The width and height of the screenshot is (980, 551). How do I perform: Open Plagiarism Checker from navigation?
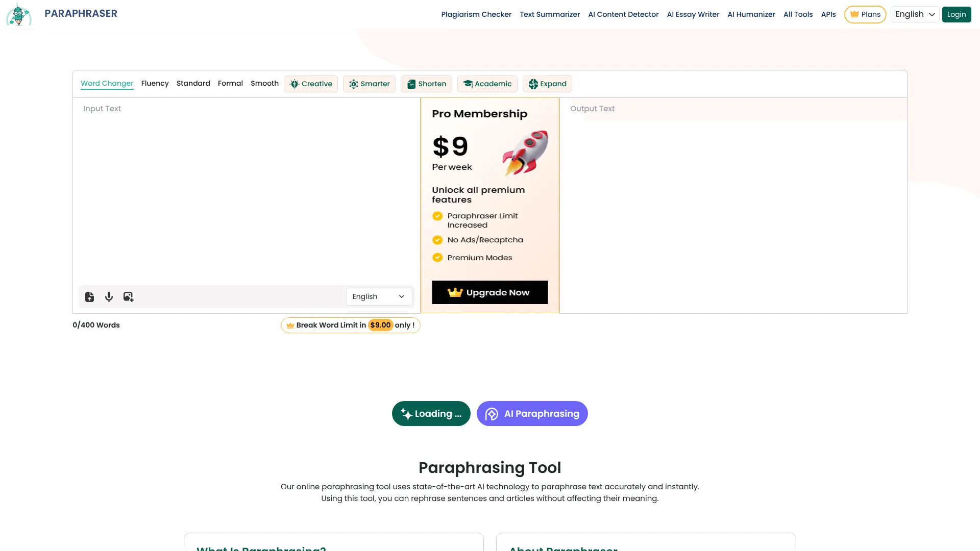(x=476, y=14)
